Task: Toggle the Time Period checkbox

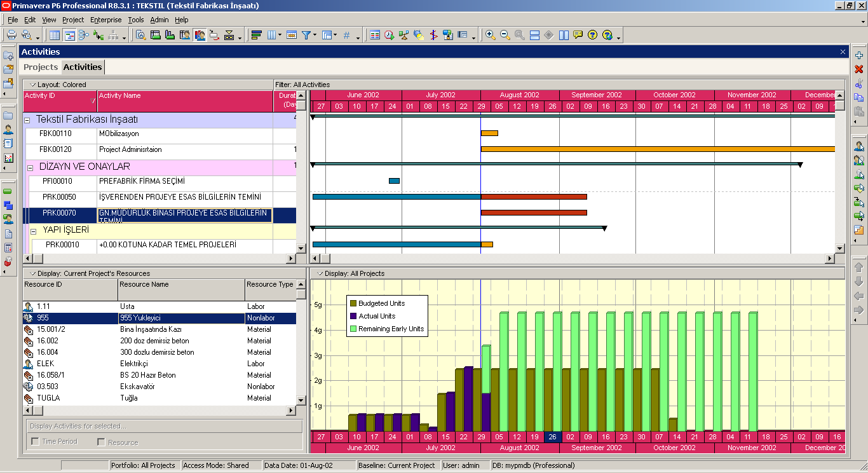Action: 35,442
